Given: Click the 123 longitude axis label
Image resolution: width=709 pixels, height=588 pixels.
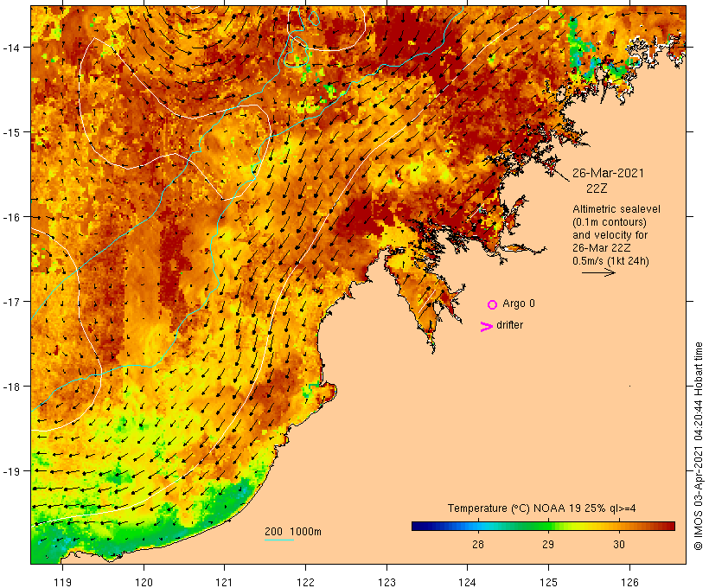Looking at the screenshot, I should pyautogui.click(x=386, y=582).
